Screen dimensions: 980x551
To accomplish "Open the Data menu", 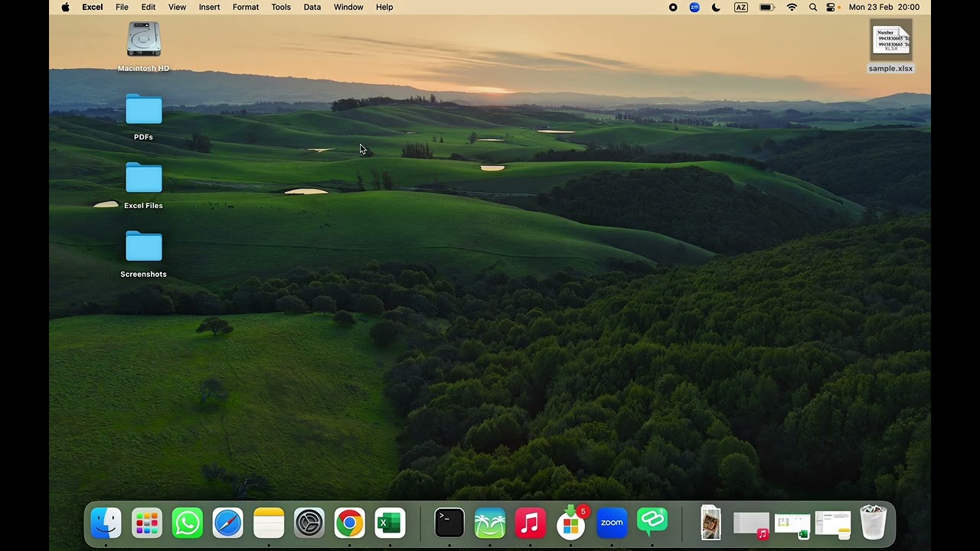I will click(x=312, y=8).
